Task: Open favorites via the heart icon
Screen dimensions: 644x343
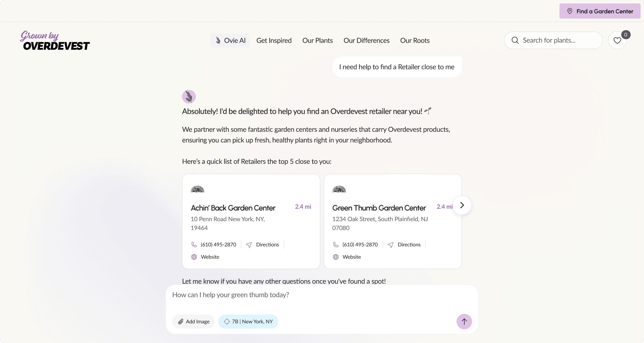Action: 617,40
